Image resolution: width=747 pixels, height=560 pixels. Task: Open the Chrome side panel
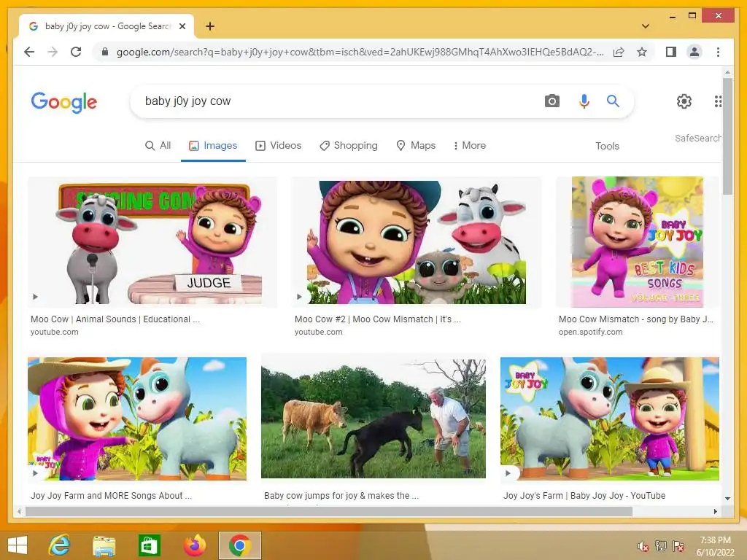pos(671,52)
